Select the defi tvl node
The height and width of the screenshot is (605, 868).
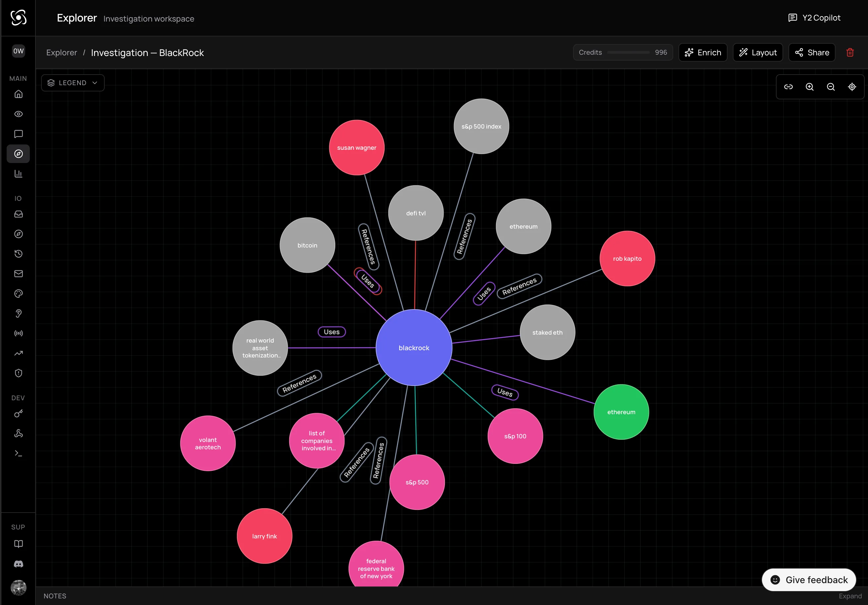(x=416, y=213)
